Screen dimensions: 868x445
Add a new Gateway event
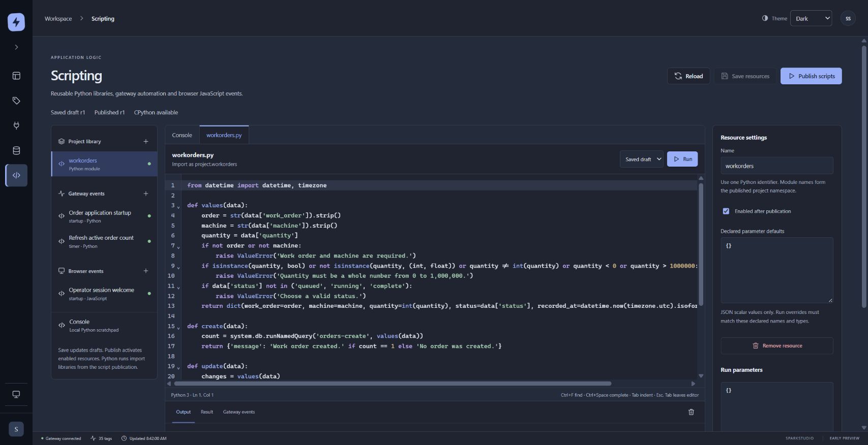[146, 194]
